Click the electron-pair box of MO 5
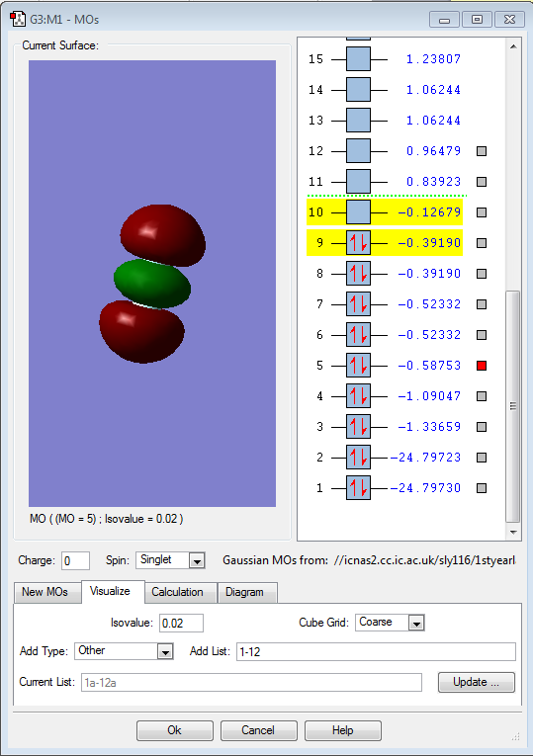This screenshot has width=533, height=756. 358,366
